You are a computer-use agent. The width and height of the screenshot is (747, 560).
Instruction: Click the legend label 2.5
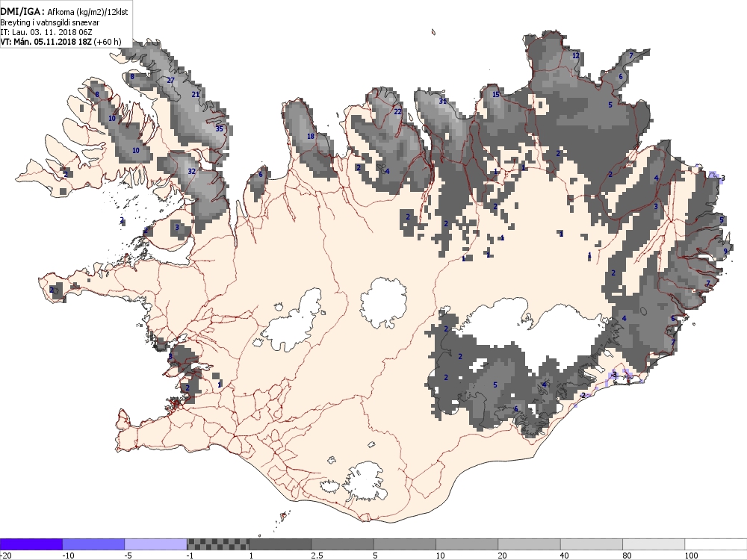(317, 556)
